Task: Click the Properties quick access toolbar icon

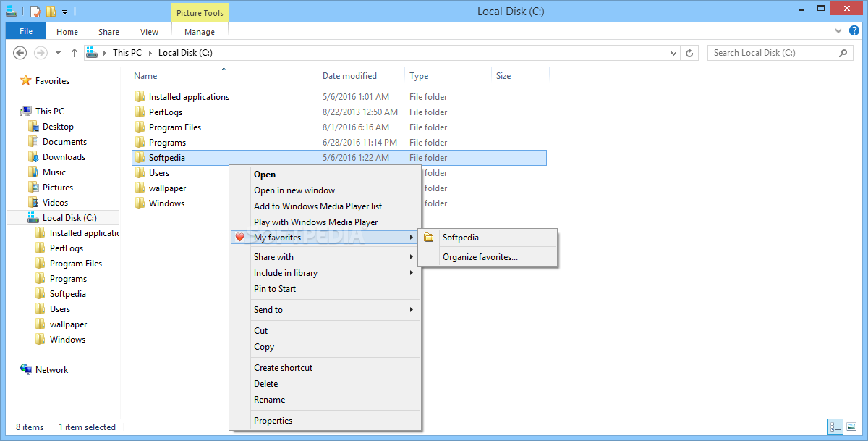Action: [x=35, y=12]
